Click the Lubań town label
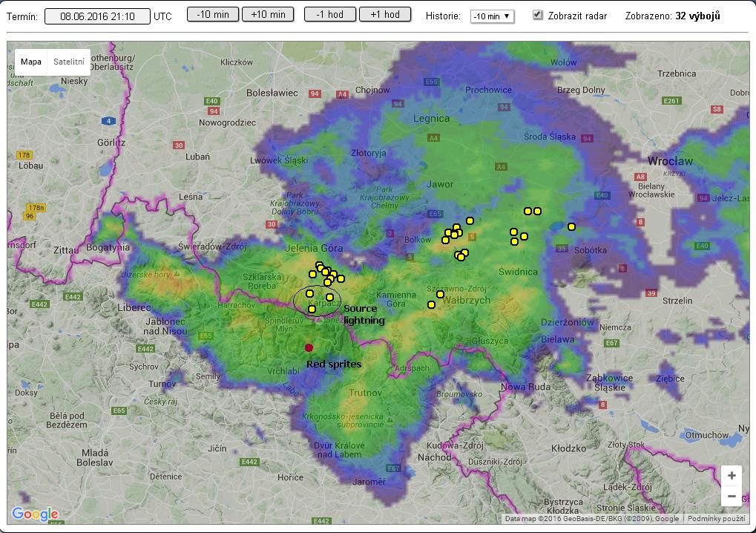This screenshot has width=756, height=533. click(197, 157)
